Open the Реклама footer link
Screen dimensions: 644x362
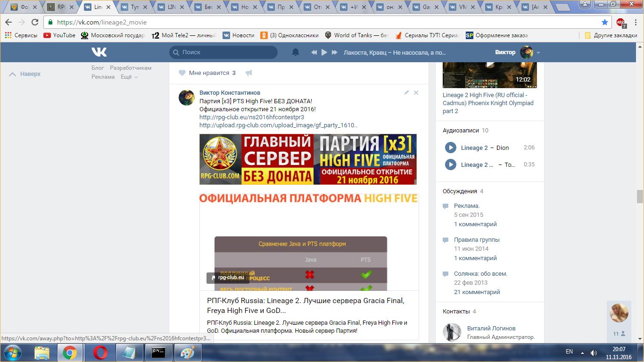[x=103, y=77]
